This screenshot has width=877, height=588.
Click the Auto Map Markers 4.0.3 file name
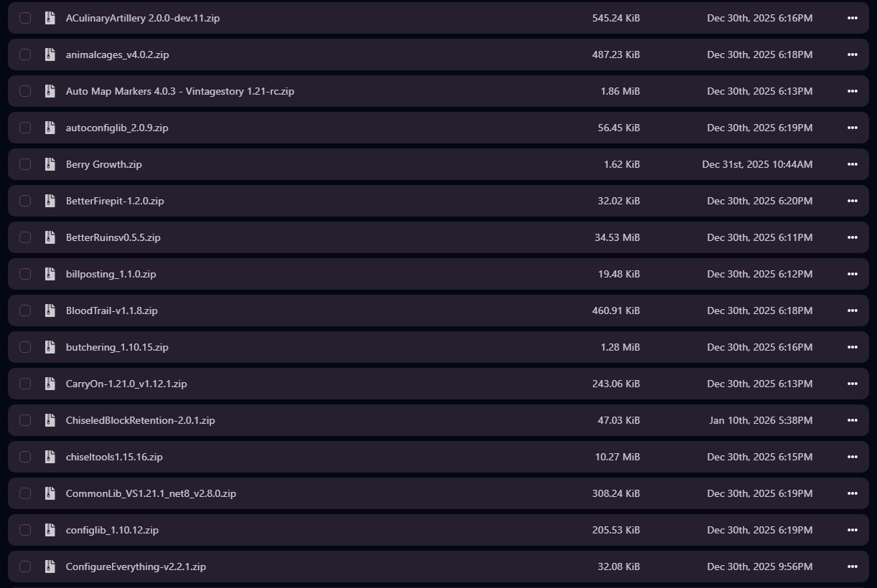tap(179, 91)
